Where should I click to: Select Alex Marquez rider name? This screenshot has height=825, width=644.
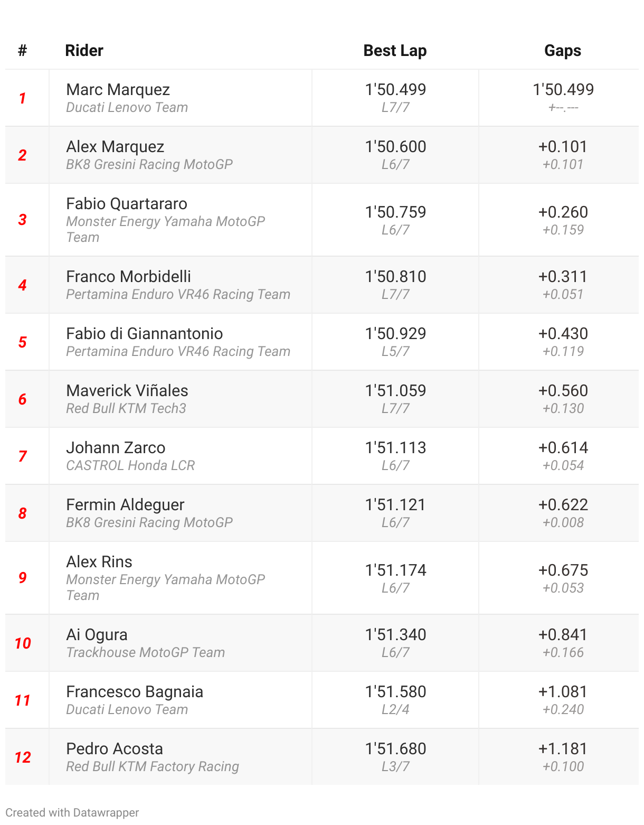click(x=115, y=147)
